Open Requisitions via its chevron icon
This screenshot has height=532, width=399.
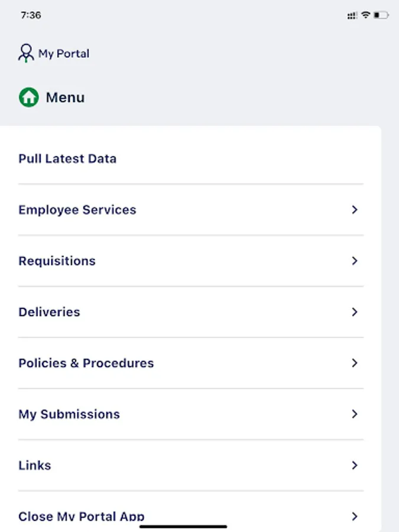click(355, 261)
